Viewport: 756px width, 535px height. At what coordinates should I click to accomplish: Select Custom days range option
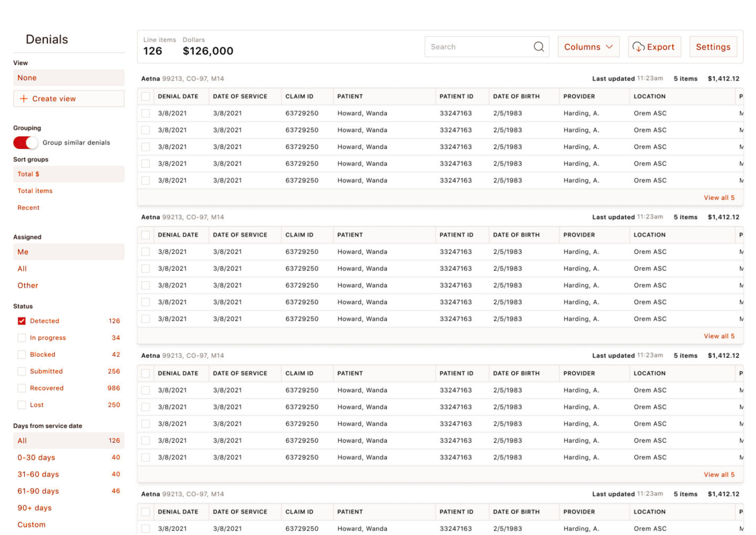click(x=31, y=524)
